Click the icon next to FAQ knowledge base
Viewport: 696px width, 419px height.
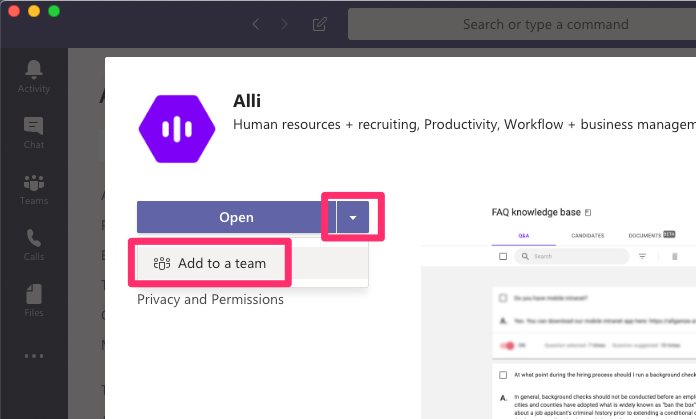click(588, 213)
